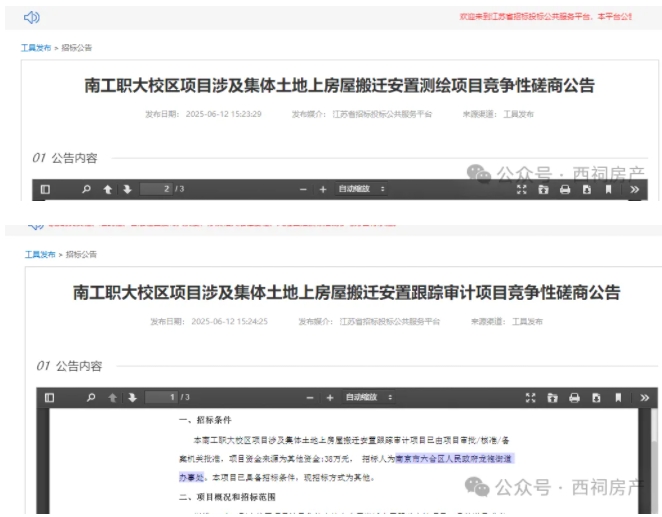Viewport: 662px width, 517px height.
Task: Enter presentation mode in the lower PDF viewer
Action: [530, 397]
